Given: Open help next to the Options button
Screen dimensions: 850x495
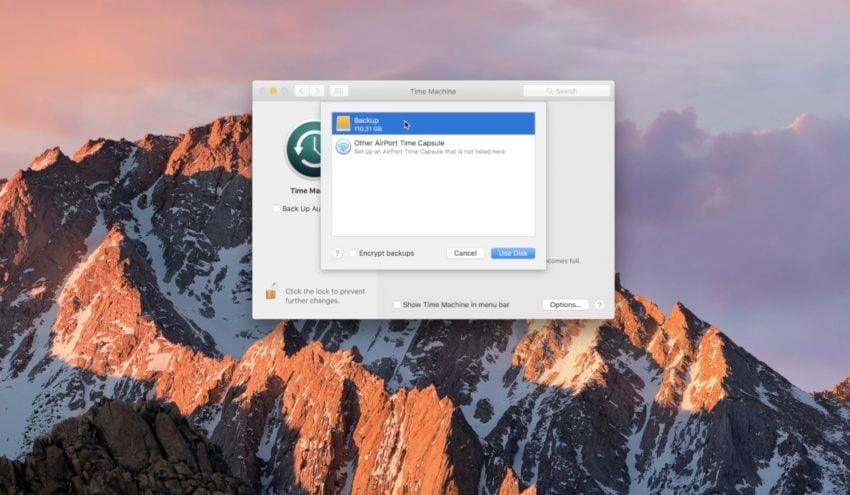Looking at the screenshot, I should [x=599, y=305].
